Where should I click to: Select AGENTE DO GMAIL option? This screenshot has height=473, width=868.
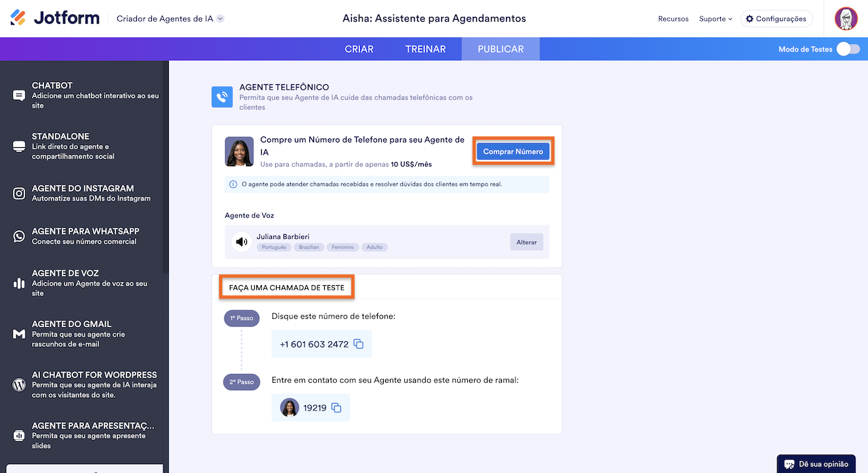point(84,334)
